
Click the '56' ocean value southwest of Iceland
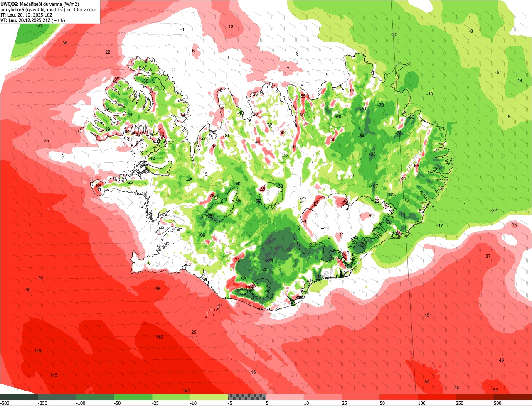158,289
